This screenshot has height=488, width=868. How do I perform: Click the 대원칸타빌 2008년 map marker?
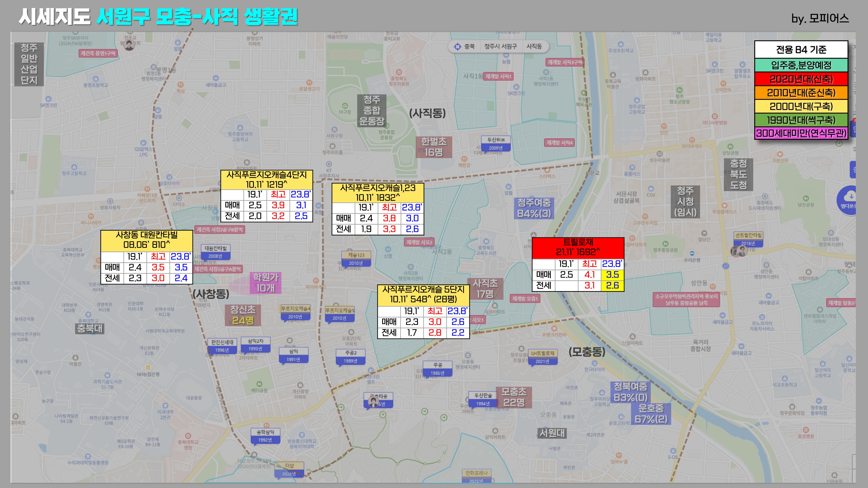pos(215,252)
